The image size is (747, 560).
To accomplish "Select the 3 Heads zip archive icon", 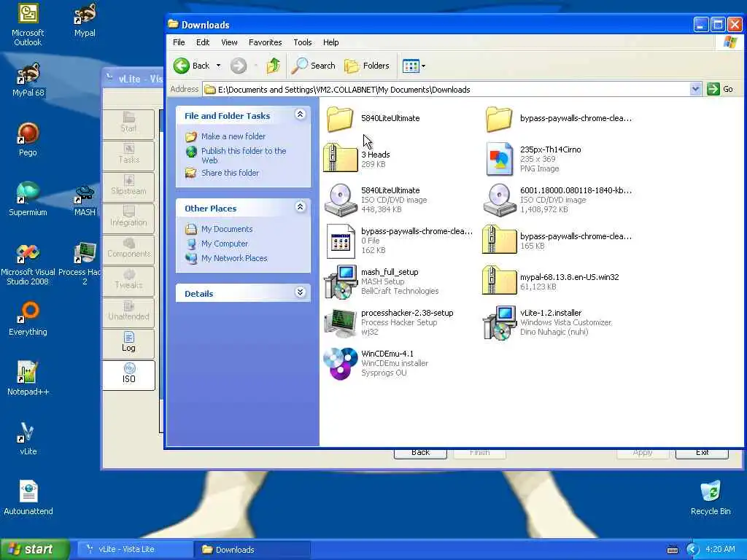I will coord(340,157).
